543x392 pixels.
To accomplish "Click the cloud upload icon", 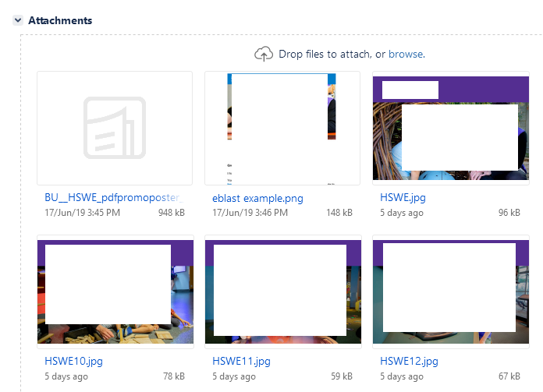I will coord(264,54).
